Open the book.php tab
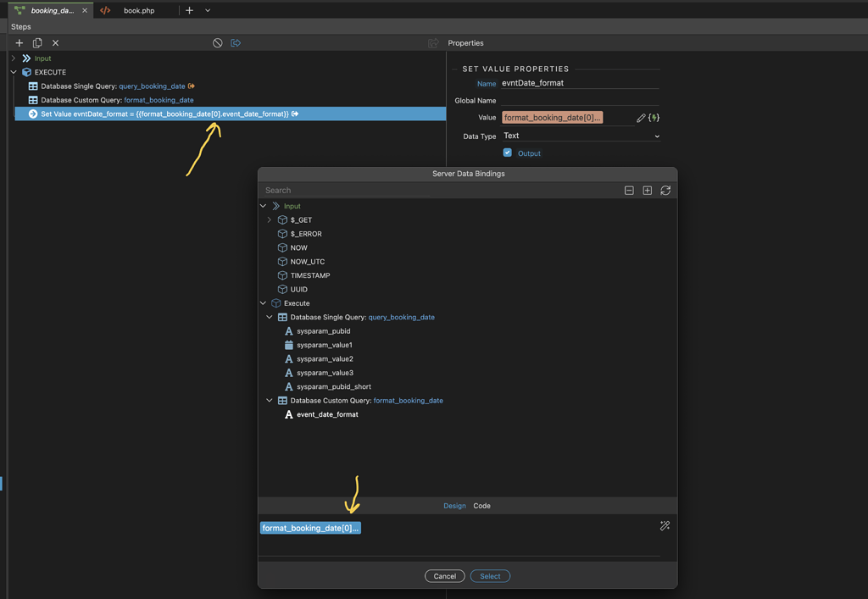Viewport: 868px width, 599px height. pos(137,10)
